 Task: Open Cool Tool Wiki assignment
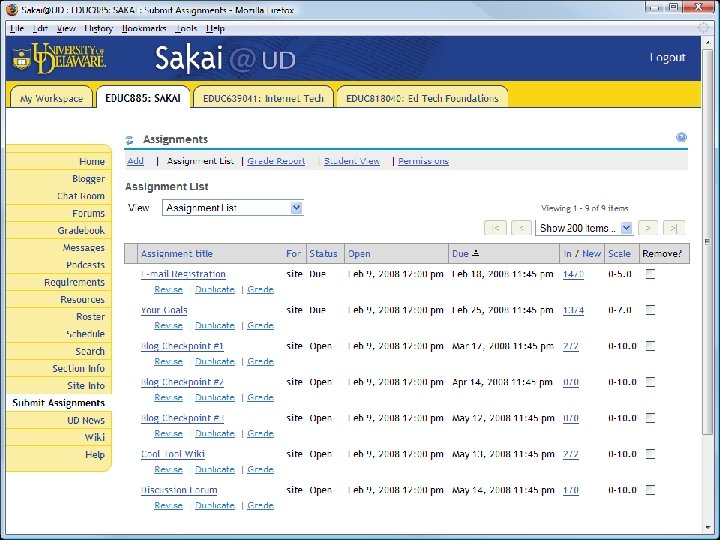[x=173, y=454]
